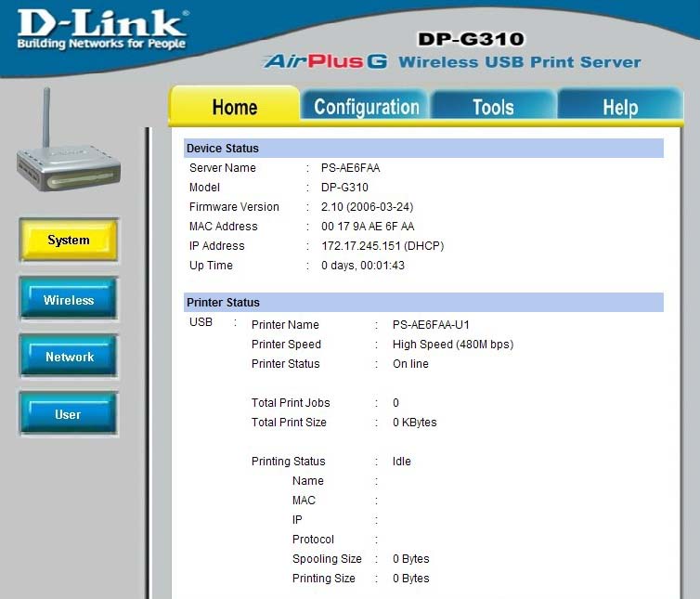Select High Speed (480M bps) value
Image resolution: width=700 pixels, height=599 pixels.
(x=453, y=345)
